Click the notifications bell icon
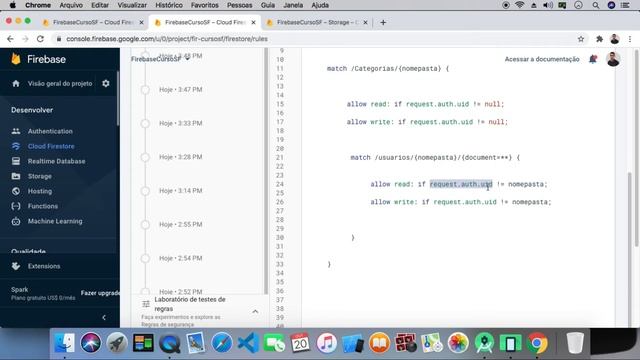The width and height of the screenshot is (640, 360). pyautogui.click(x=593, y=59)
